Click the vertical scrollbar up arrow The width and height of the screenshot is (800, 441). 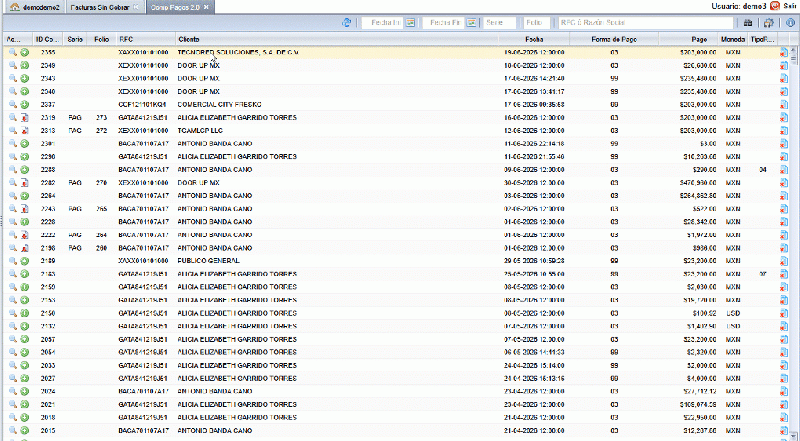(793, 50)
